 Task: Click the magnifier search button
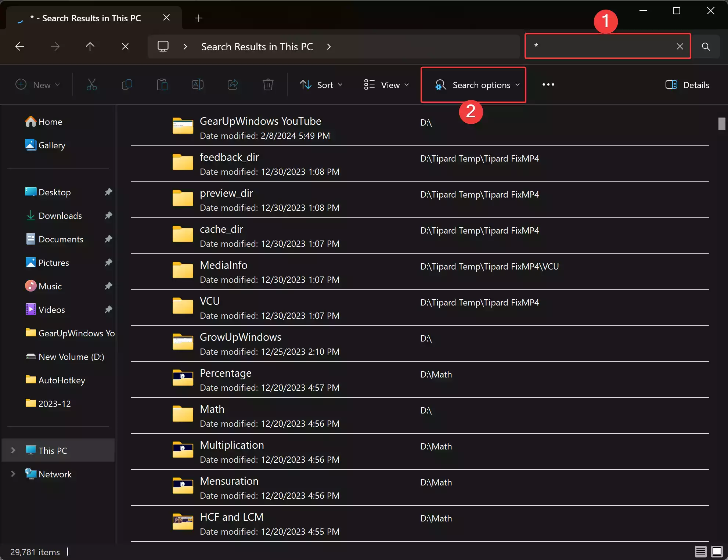[706, 47]
